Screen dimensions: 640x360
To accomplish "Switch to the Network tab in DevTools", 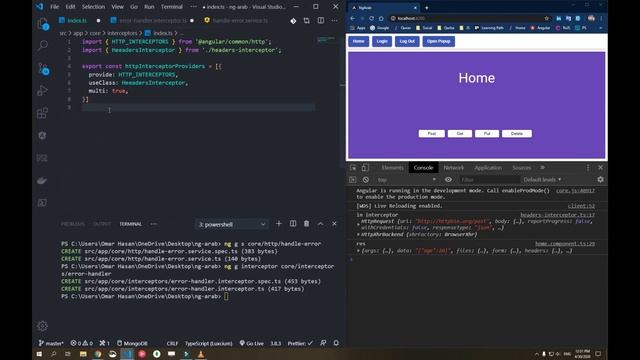I will [x=453, y=168].
